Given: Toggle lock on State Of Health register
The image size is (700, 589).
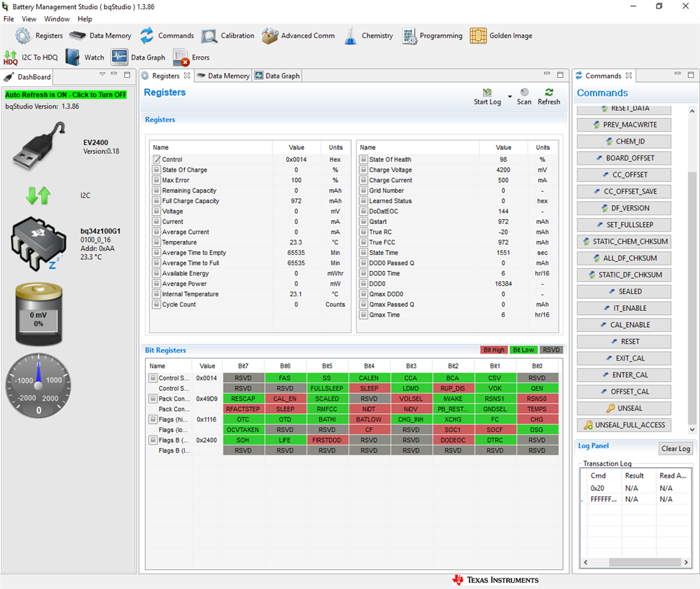Looking at the screenshot, I should click(x=363, y=160).
